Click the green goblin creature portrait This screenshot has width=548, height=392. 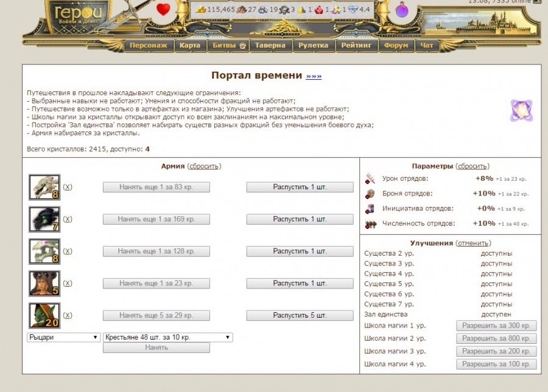(x=44, y=315)
